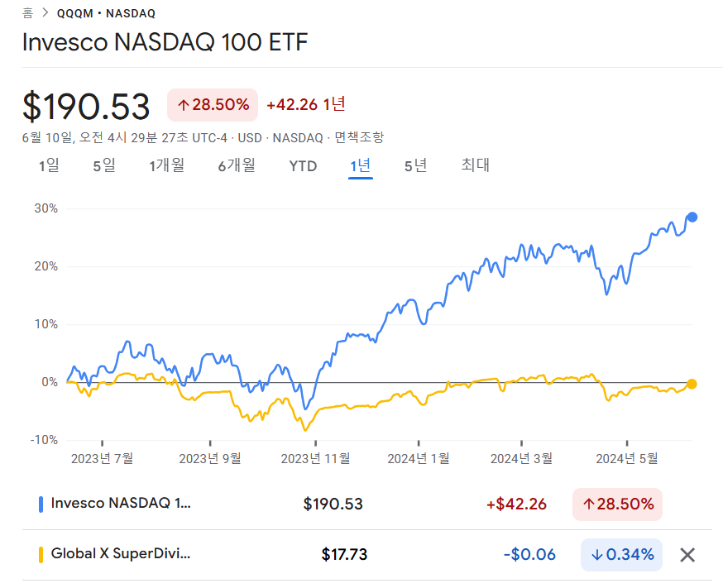Select the 6개월 range tab

[237, 165]
